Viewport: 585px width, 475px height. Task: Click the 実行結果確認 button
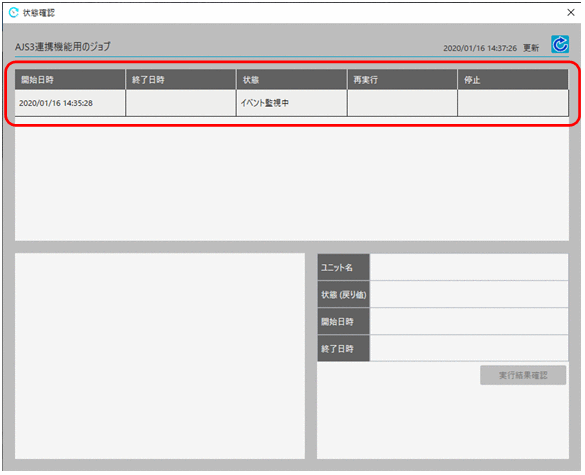tap(523, 375)
